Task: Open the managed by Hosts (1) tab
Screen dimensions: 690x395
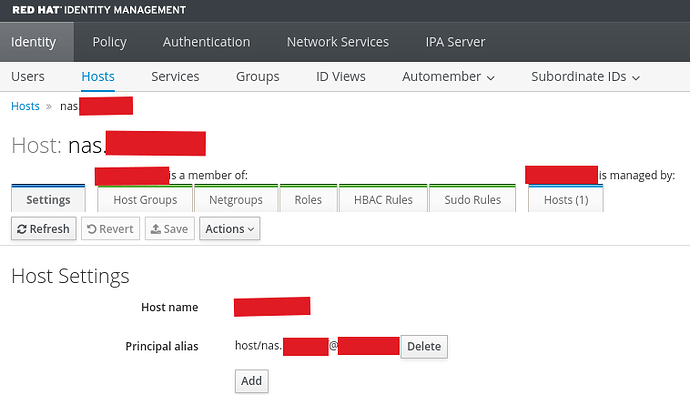Action: coord(566,199)
